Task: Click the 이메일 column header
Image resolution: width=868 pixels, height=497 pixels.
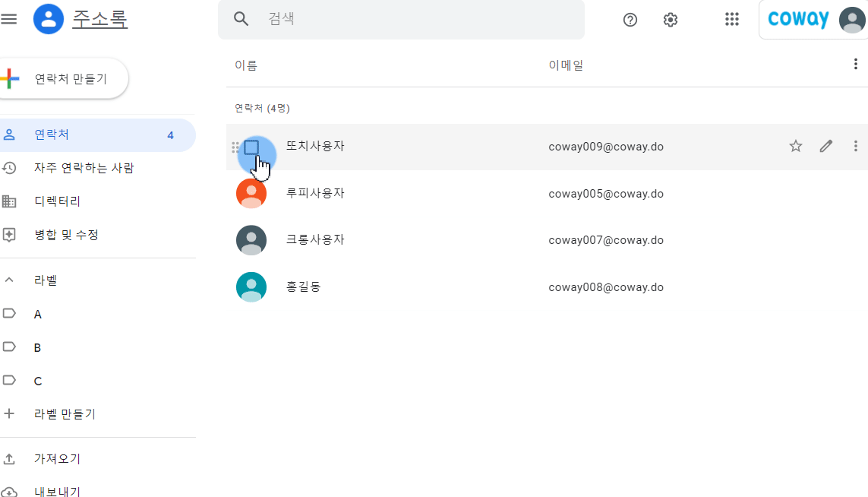Action: pyautogui.click(x=566, y=65)
